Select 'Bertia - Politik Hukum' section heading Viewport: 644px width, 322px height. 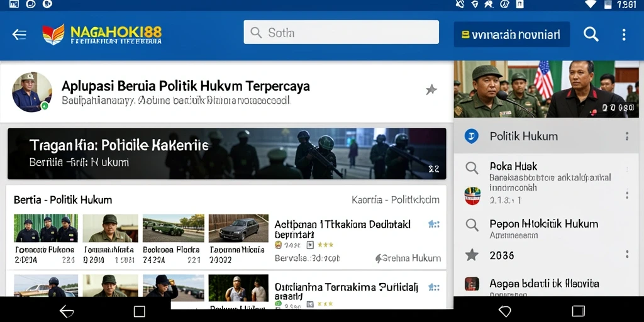click(63, 200)
